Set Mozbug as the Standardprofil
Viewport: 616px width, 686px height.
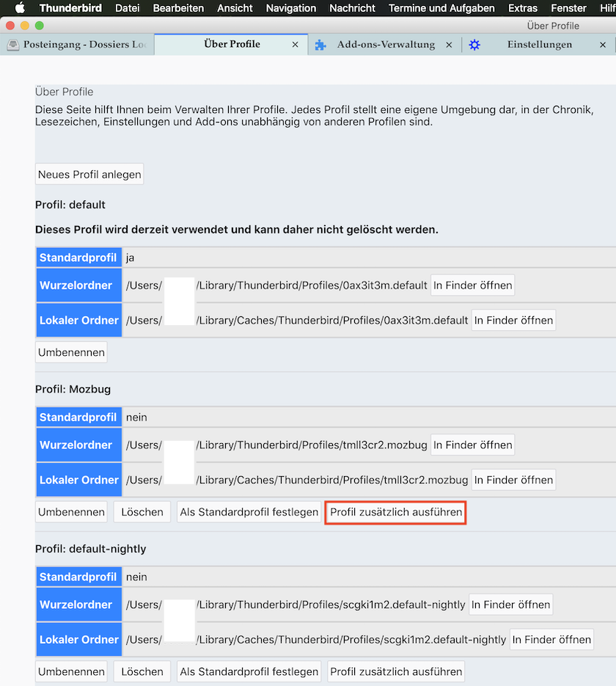coord(249,512)
